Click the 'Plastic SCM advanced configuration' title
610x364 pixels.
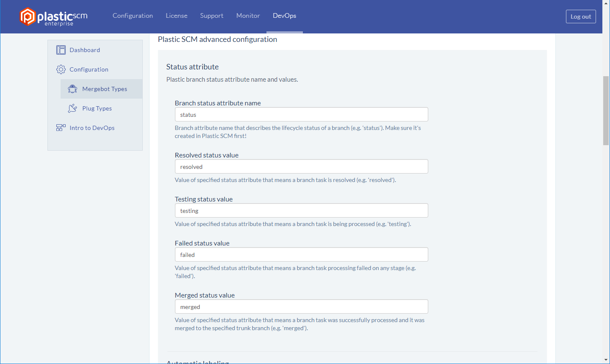coord(217,39)
